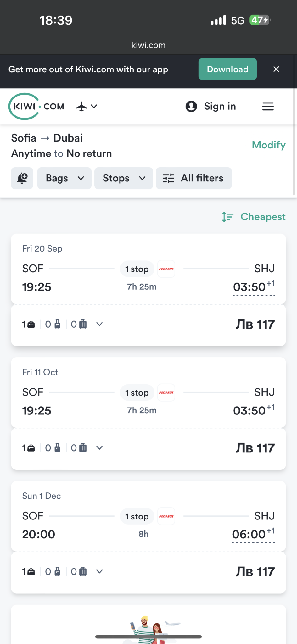Tap the sort arrows icon beside Cheapest
This screenshot has width=297, height=644.
click(227, 217)
